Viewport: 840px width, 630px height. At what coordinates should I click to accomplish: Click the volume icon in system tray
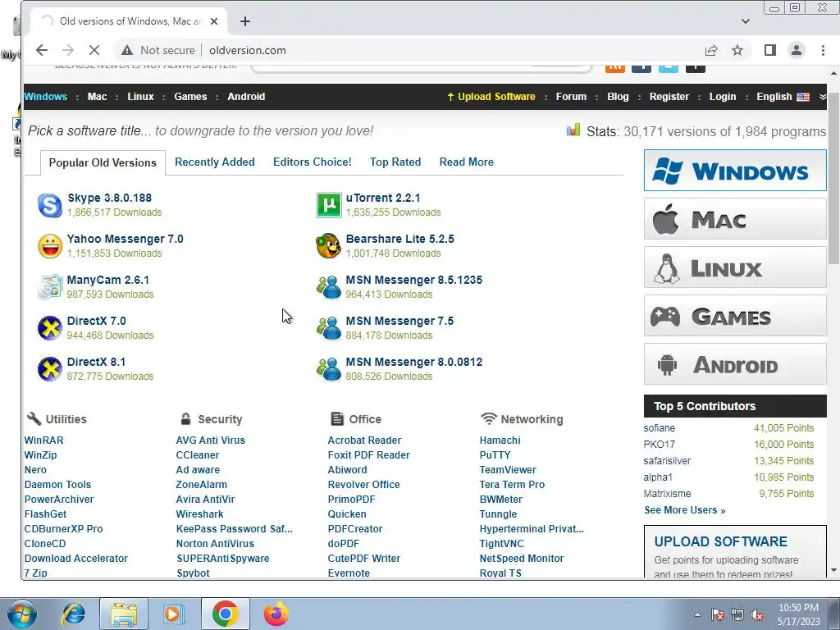(x=757, y=615)
